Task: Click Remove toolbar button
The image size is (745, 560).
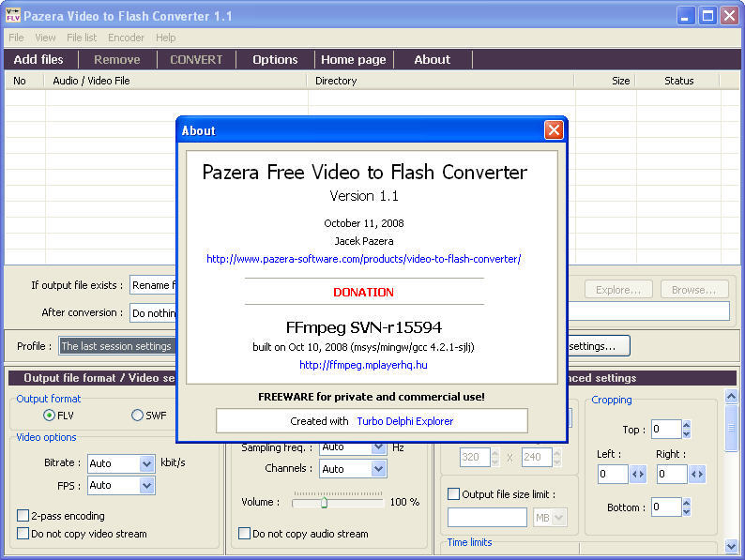Action: (x=117, y=59)
